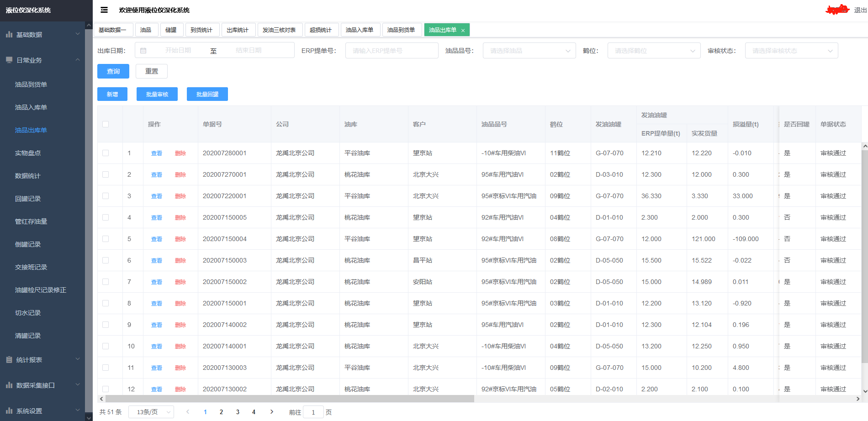
Task: Switch to the 油品入库单 tab
Action: coord(360,30)
